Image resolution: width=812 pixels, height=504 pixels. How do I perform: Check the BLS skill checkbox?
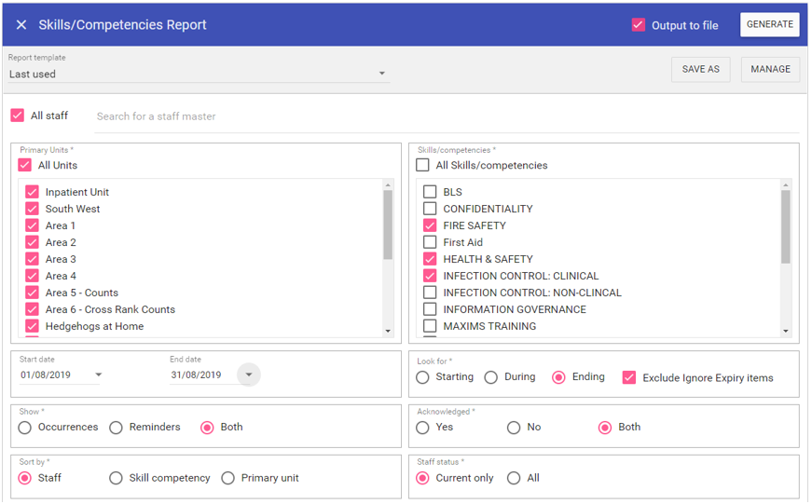[430, 192]
